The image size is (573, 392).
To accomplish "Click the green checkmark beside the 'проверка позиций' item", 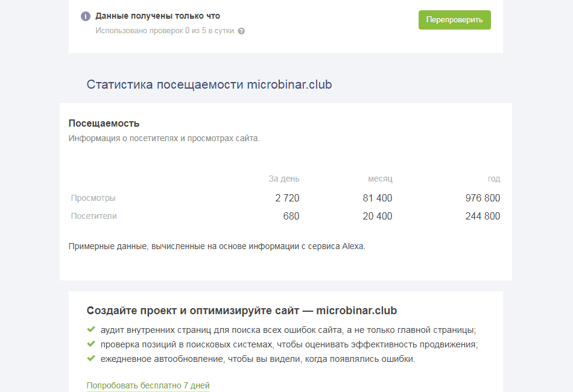I will (x=91, y=344).
